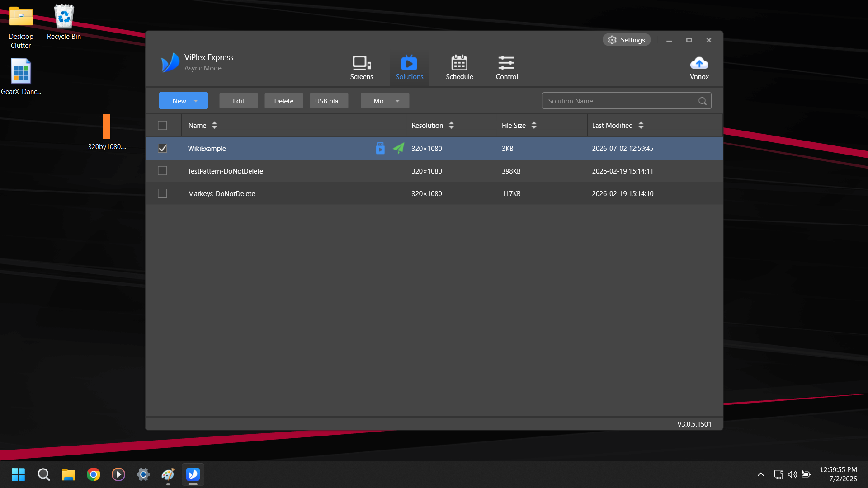This screenshot has height=488, width=868.
Task: Expand the New button dropdown arrow
Action: coord(196,101)
